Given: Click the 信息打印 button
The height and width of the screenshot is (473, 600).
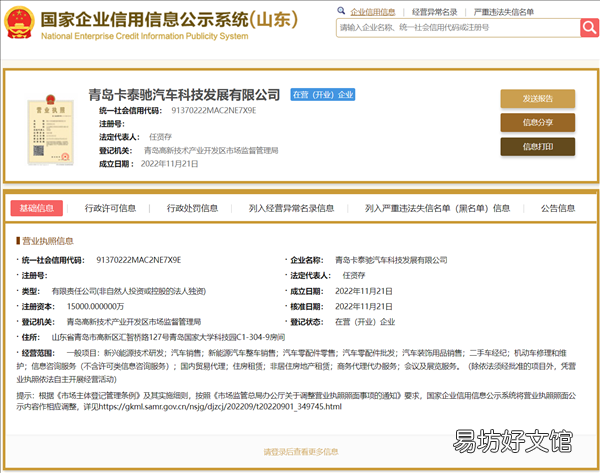Looking at the screenshot, I should [x=538, y=147].
